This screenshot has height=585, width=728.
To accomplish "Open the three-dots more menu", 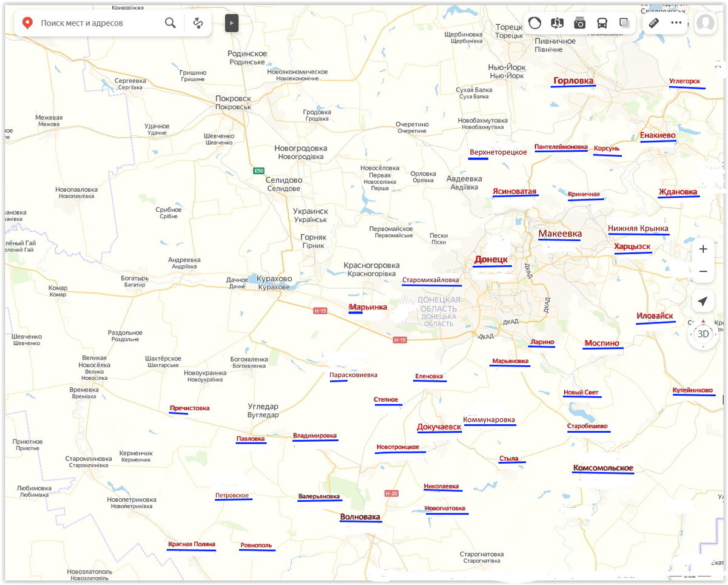I will click(676, 23).
